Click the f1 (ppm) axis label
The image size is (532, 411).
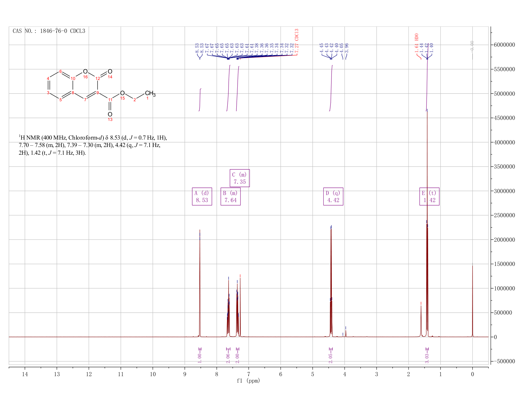point(248,381)
